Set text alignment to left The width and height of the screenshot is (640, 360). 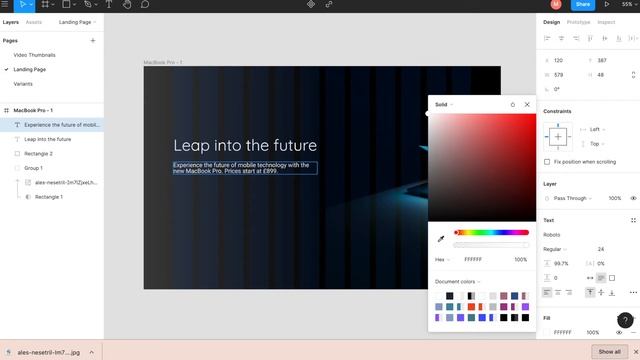click(547, 292)
